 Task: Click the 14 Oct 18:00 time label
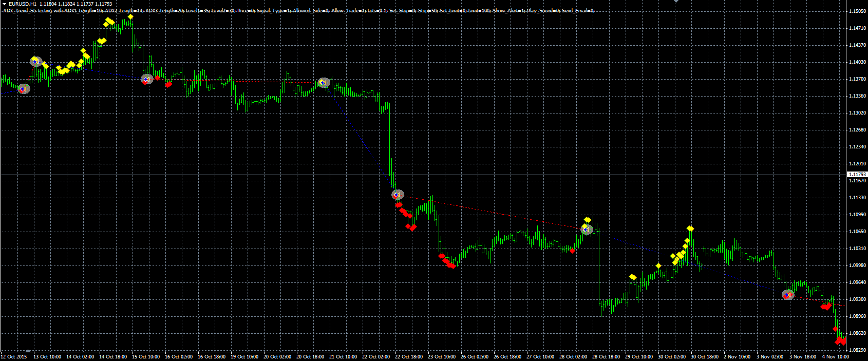pos(113,356)
